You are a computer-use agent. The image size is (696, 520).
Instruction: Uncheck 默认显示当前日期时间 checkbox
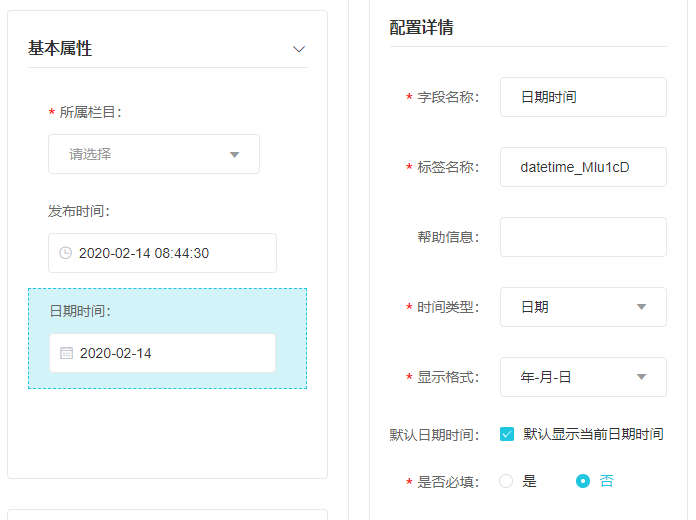coord(507,434)
